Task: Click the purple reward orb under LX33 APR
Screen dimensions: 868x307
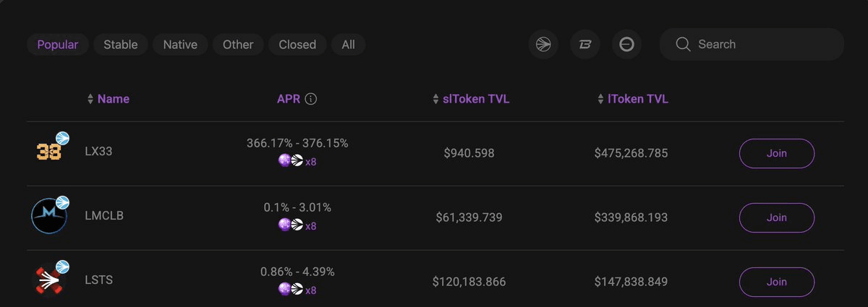Action: [284, 161]
